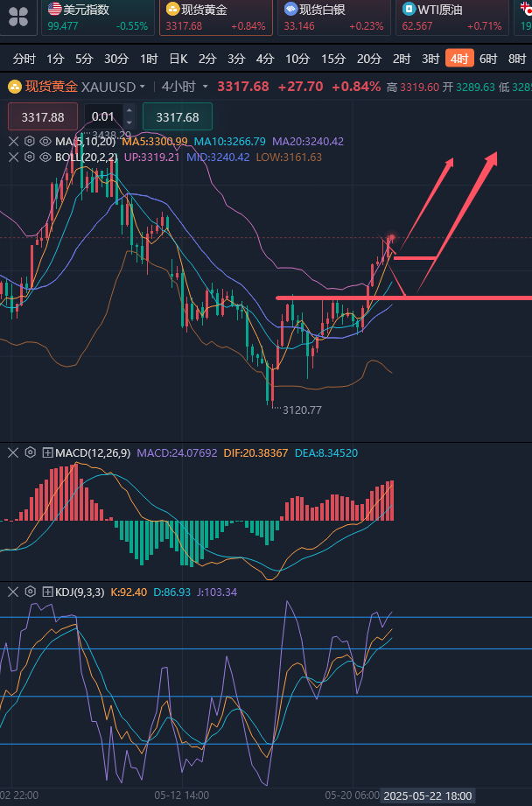Open the WTI原油 quote card
The width and height of the screenshot is (532, 806).
[x=452, y=18]
